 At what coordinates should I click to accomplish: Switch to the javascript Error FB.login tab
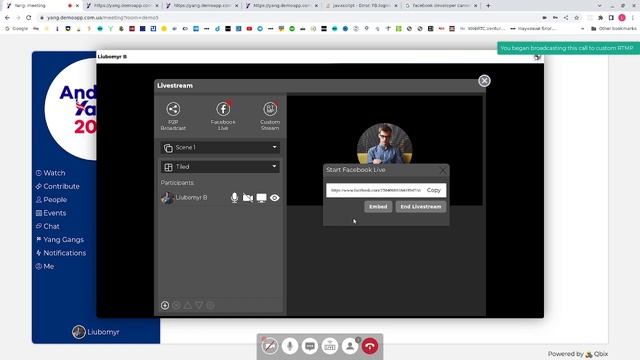(361, 6)
